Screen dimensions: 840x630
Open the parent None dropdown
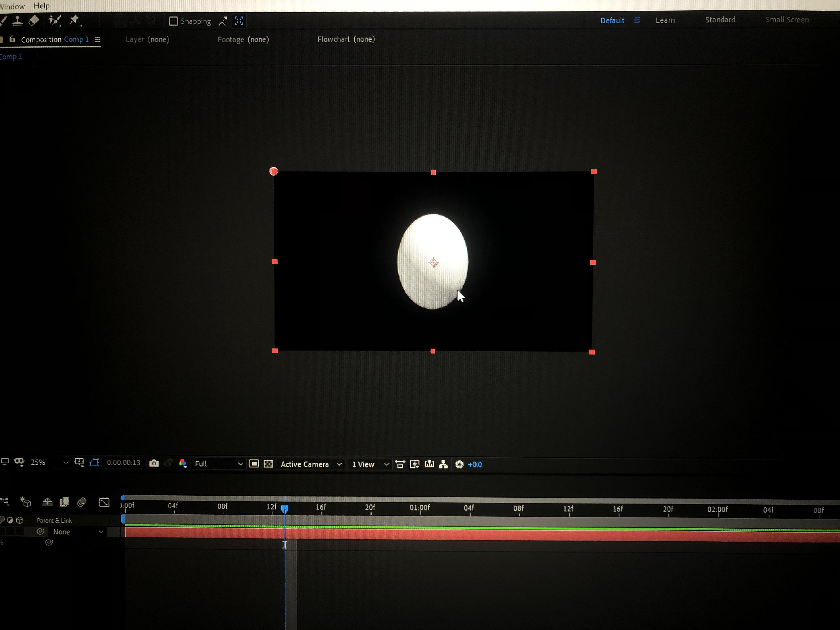pyautogui.click(x=78, y=532)
